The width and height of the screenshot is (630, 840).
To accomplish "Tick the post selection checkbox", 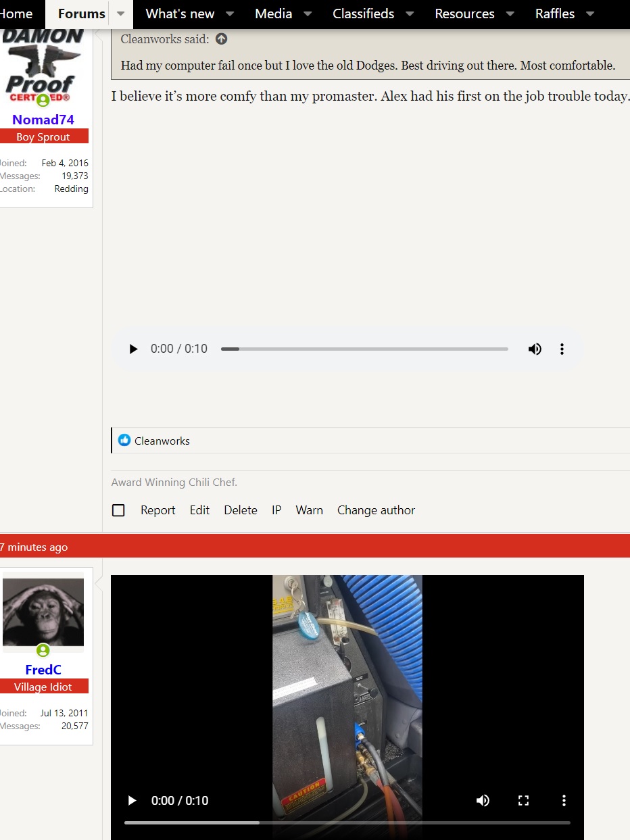I will 118,510.
